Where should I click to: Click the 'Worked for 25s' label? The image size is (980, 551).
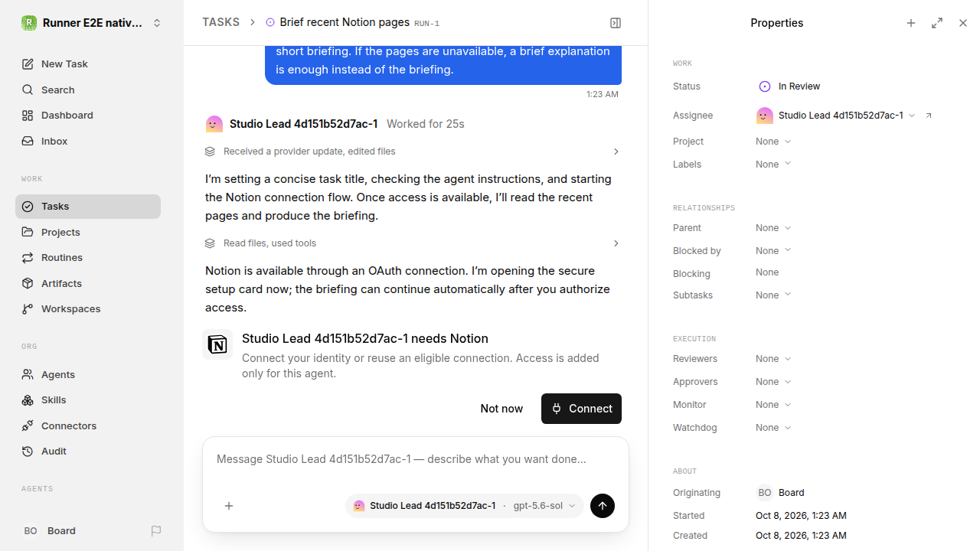pos(426,124)
